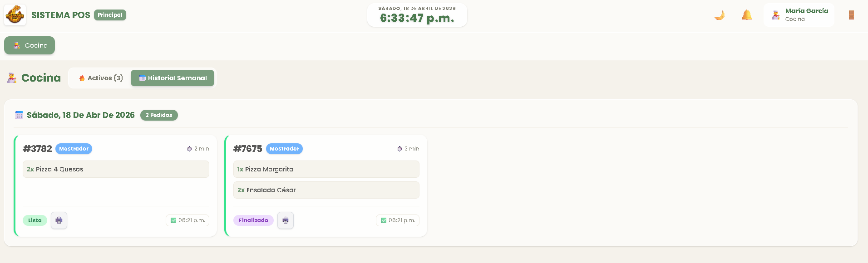Click the pizza logo icon

pos(15,15)
